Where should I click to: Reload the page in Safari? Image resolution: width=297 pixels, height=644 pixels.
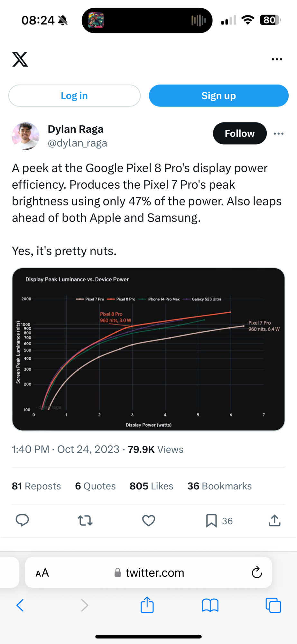pos(257,573)
